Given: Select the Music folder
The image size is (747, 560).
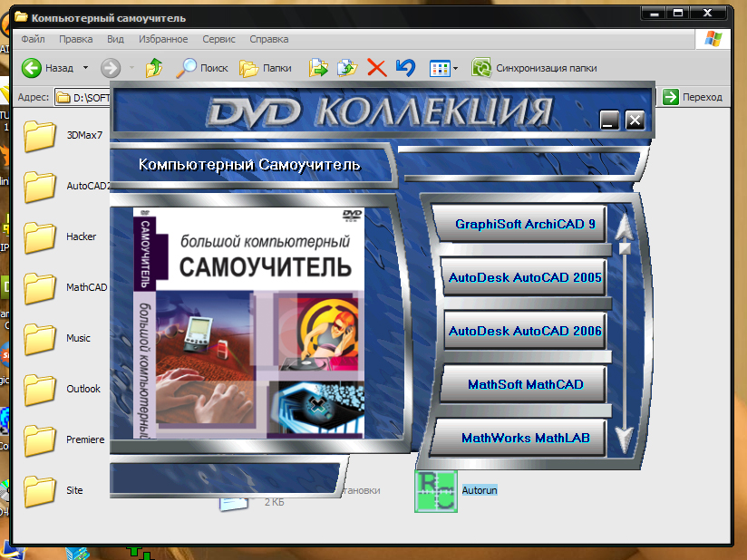Looking at the screenshot, I should pyautogui.click(x=57, y=339).
